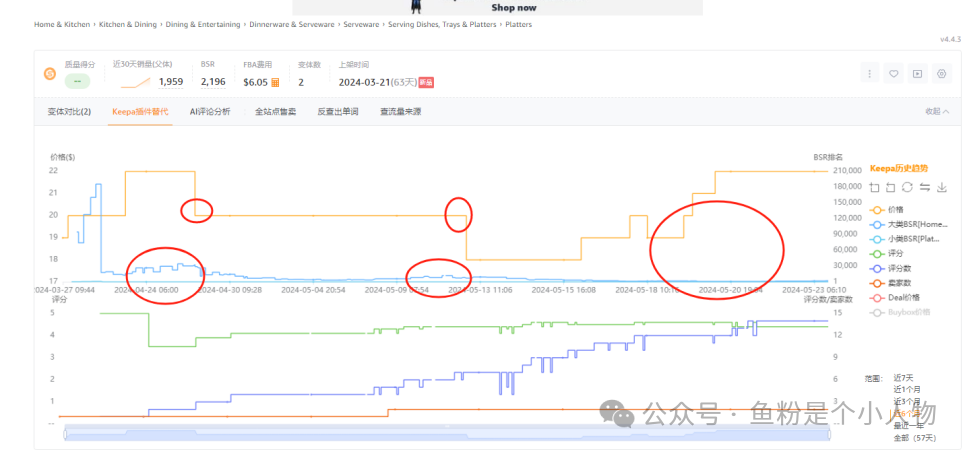Click the refresh chart icon

(x=907, y=187)
